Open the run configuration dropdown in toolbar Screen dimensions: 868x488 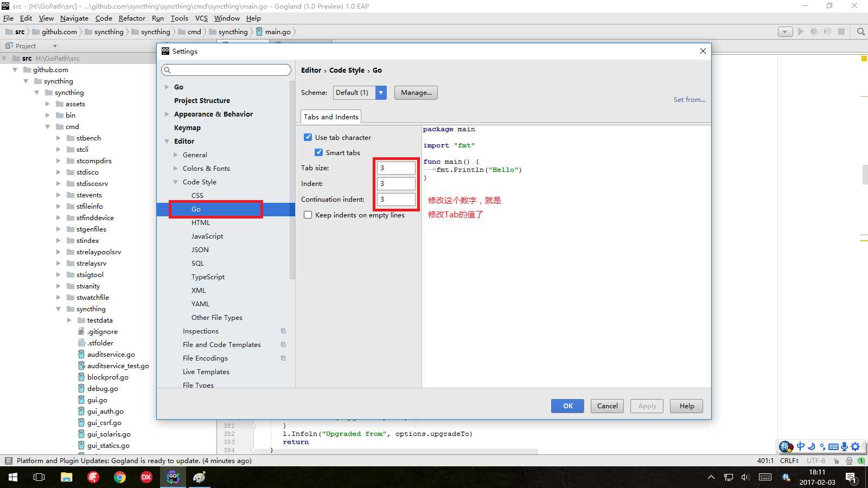pos(785,31)
